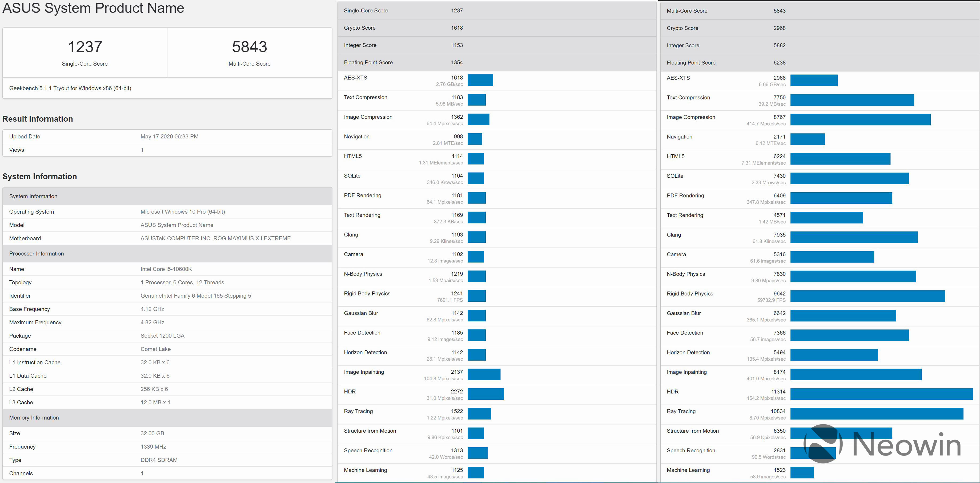Click Package value Socket 1200 LGA
Viewport: 980px width, 483px height.
(x=162, y=335)
